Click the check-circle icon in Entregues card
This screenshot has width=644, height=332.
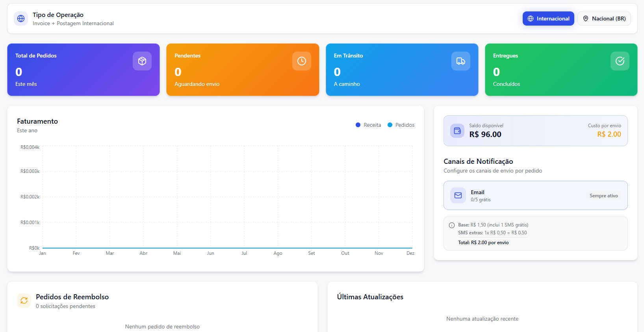[620, 61]
